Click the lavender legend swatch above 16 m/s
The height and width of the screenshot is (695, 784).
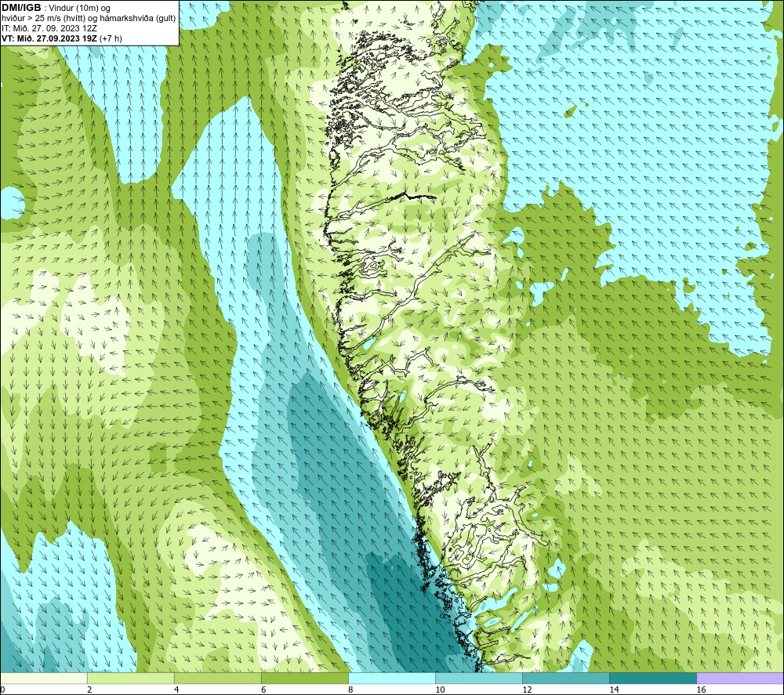click(740, 678)
